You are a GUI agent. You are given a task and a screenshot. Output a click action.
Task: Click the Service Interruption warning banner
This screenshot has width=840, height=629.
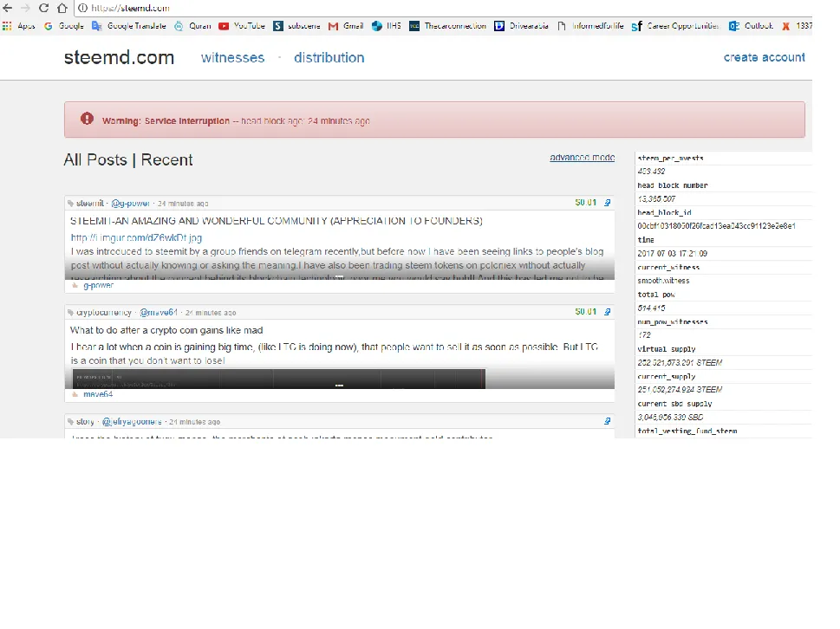434,120
